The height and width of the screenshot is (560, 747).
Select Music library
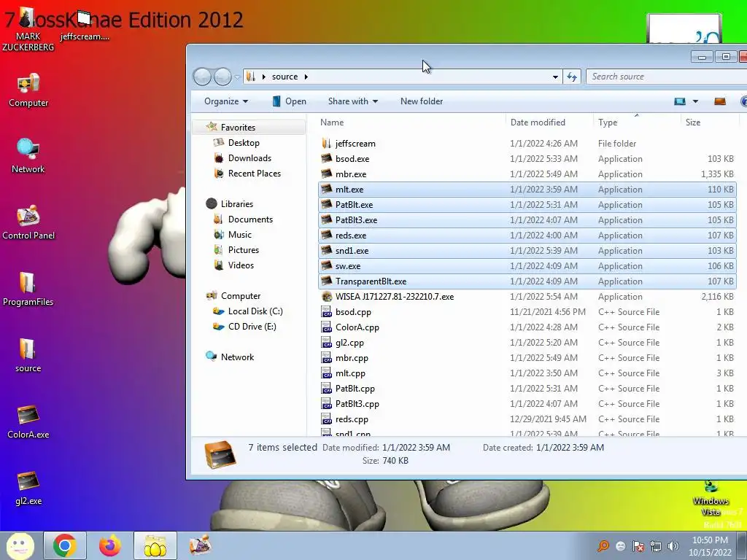tap(239, 235)
